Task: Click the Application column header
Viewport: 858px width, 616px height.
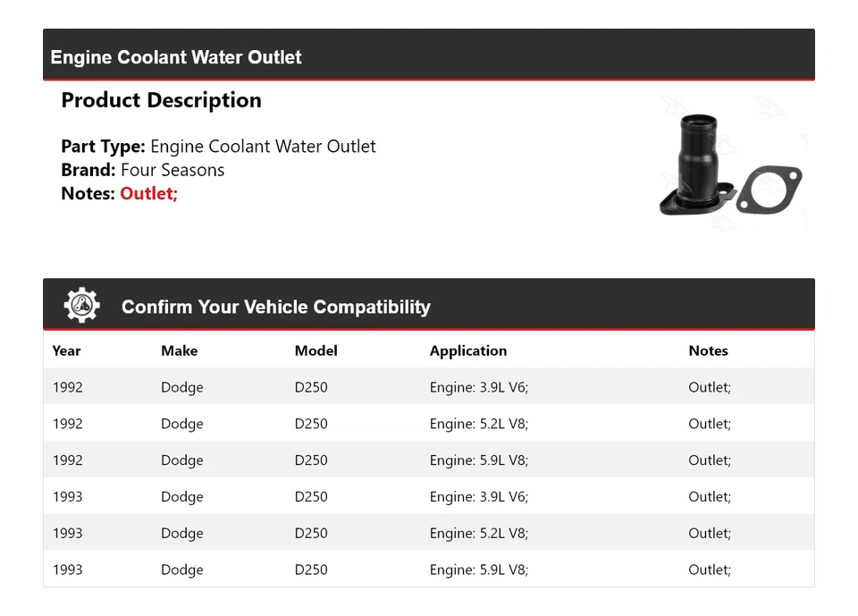Action: tap(467, 350)
